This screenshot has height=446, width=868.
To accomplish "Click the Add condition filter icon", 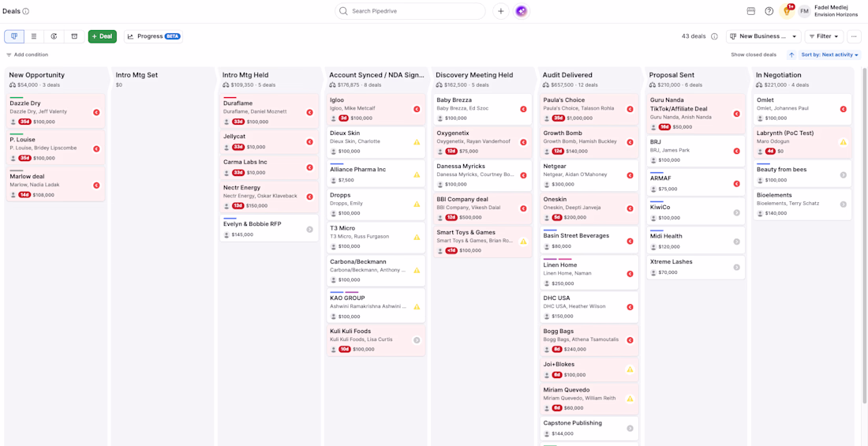I will [x=9, y=54].
